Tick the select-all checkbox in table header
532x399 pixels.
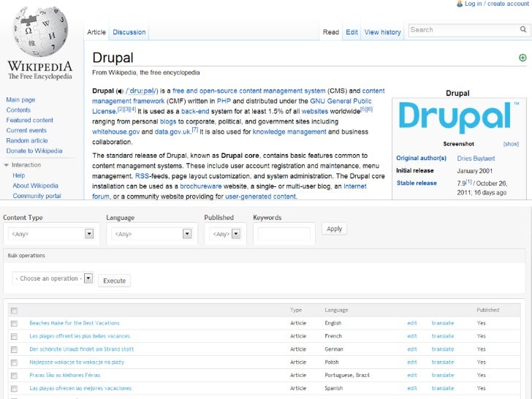point(14,311)
